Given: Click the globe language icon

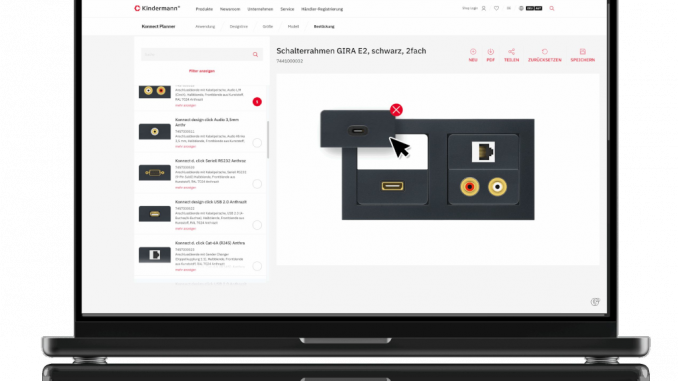Looking at the screenshot, I should 521,8.
